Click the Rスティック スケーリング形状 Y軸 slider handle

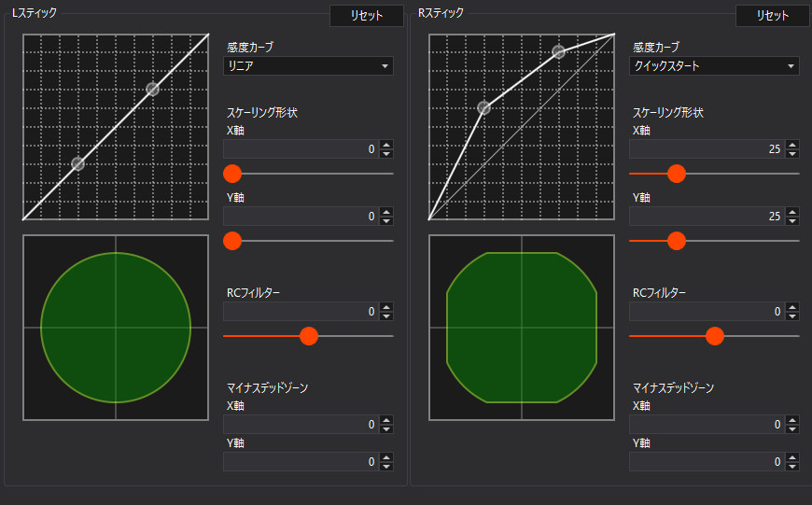pos(677,241)
